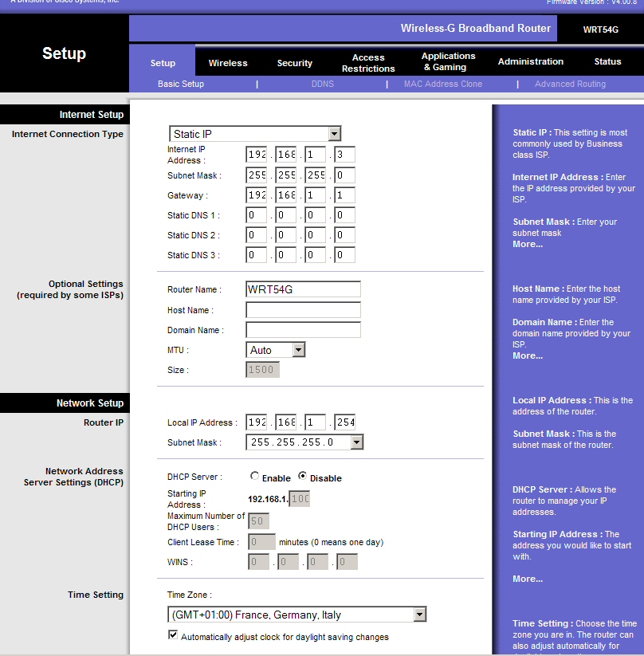Click the Internet Setup section heading
Viewport: 644px width, 656px height.
click(91, 115)
